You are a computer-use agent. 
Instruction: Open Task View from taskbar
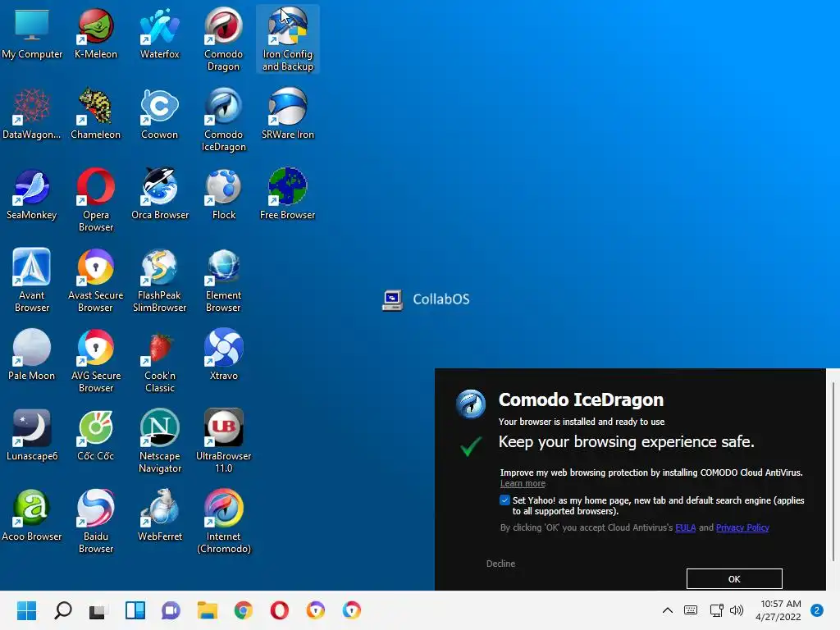coord(98,610)
